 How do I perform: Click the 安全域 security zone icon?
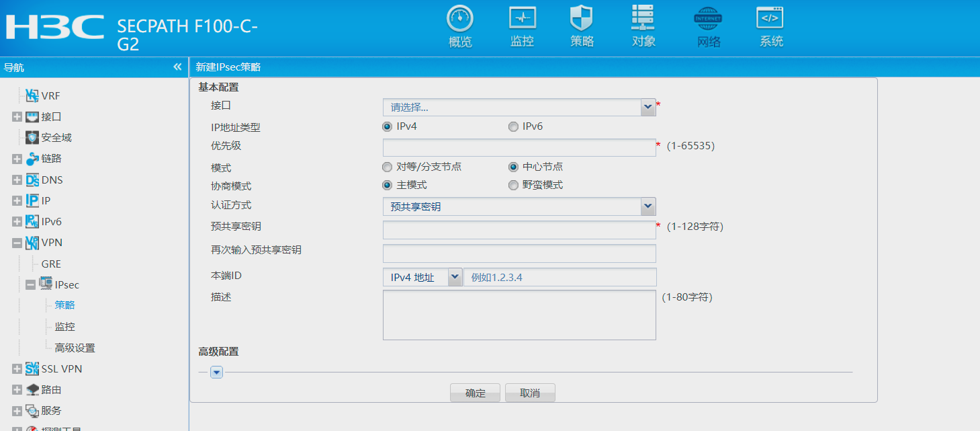click(x=32, y=137)
